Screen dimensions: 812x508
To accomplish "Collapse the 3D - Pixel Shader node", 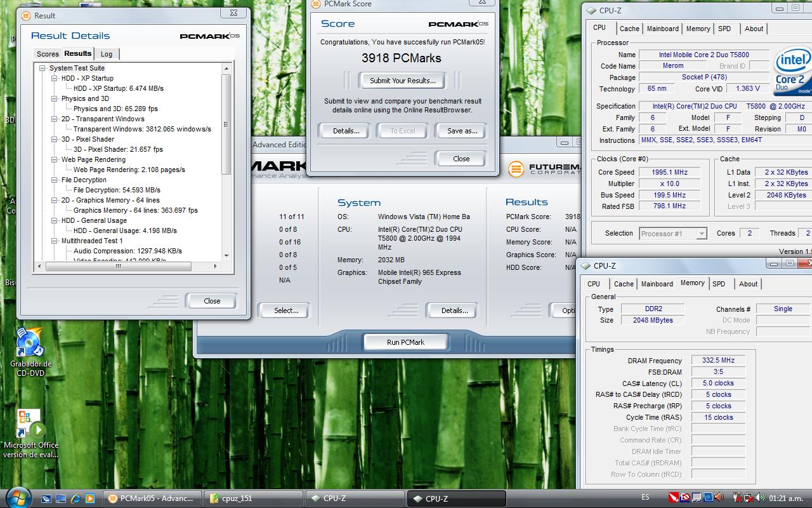I will coord(55,139).
